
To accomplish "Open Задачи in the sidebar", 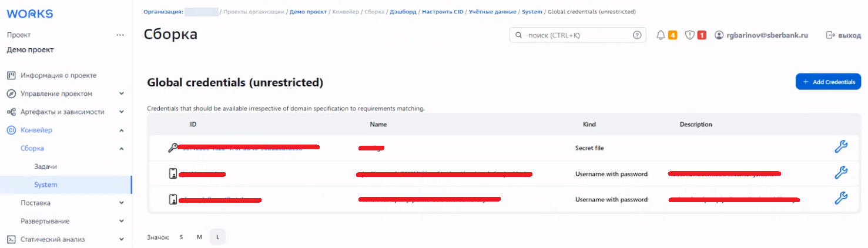I will pos(45,166).
